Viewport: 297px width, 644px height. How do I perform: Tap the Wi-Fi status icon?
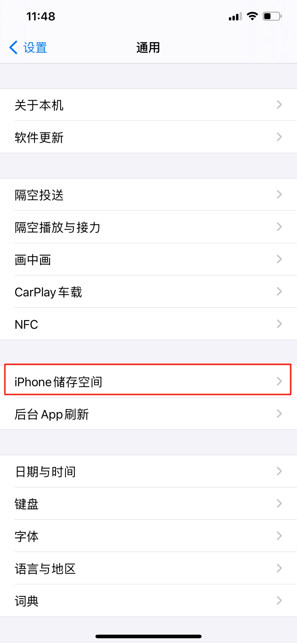252,16
